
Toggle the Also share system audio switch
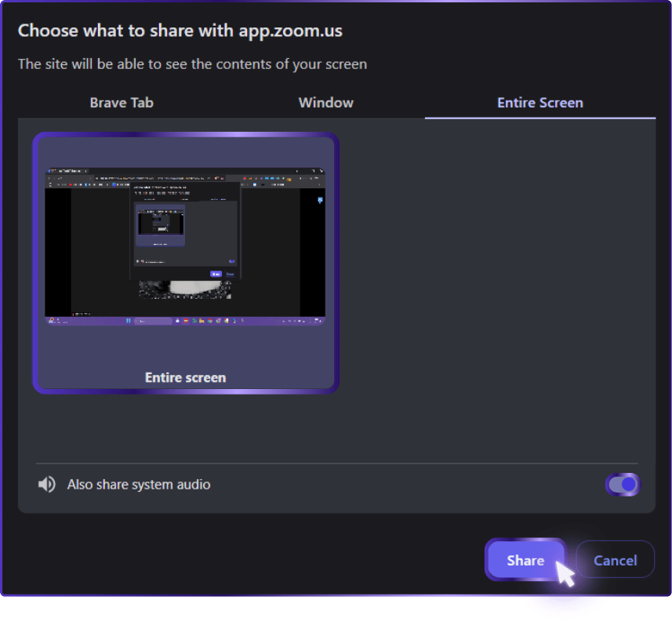click(x=623, y=485)
